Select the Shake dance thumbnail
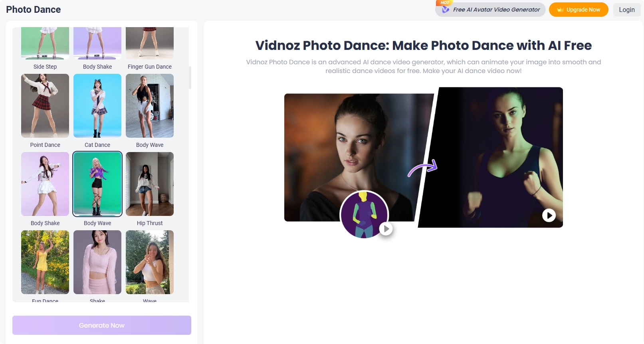Image resolution: width=644 pixels, height=344 pixels. point(97,262)
